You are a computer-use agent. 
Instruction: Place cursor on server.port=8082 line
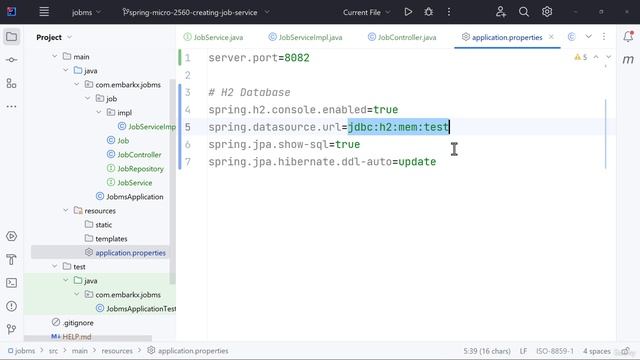click(x=259, y=58)
